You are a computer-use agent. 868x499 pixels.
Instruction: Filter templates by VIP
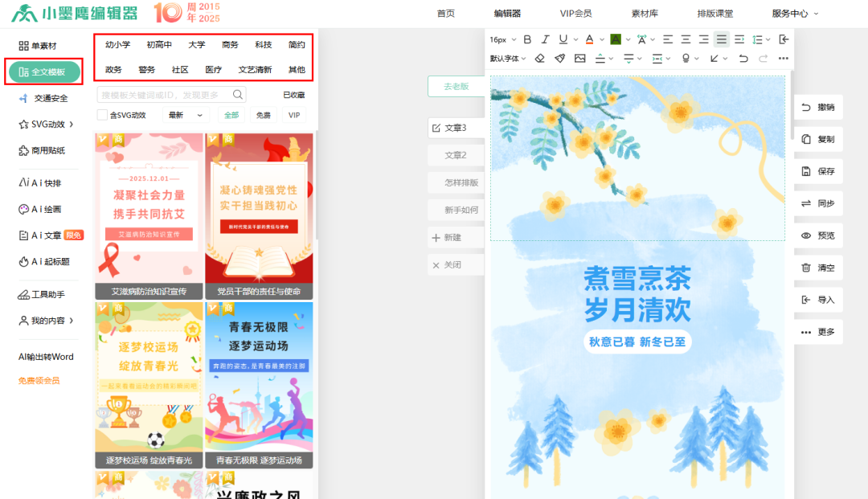click(x=294, y=115)
